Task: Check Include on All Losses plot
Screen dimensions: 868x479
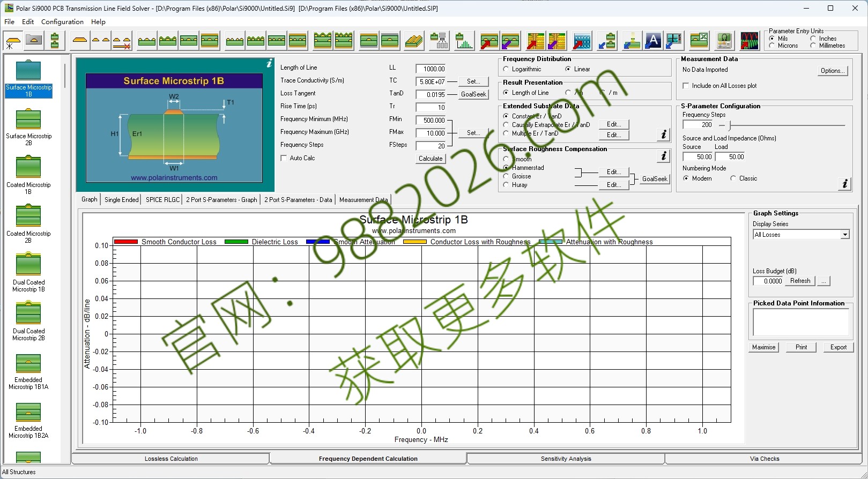Action: click(x=686, y=86)
